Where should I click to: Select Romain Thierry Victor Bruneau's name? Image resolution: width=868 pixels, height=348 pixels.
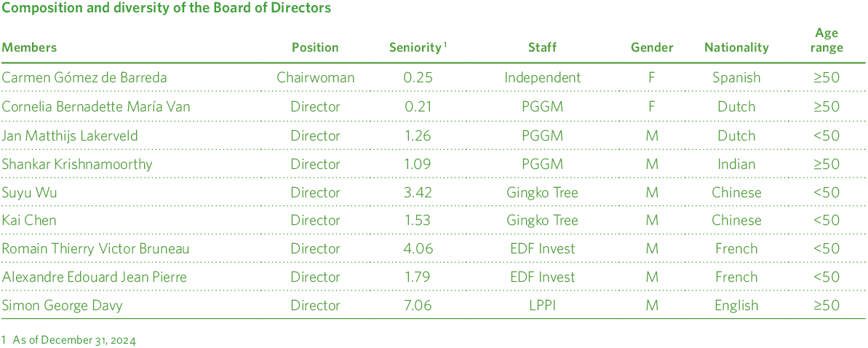point(95,249)
